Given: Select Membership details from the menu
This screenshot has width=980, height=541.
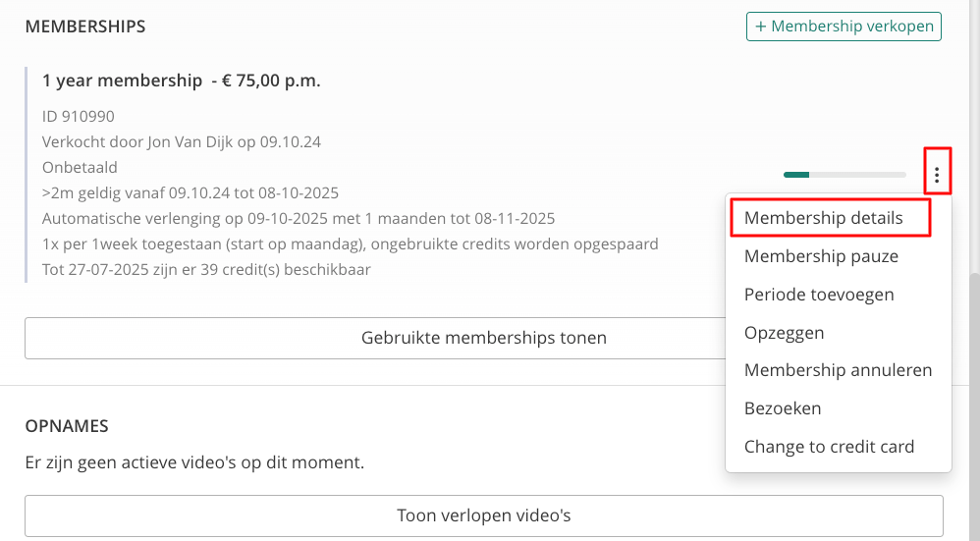Looking at the screenshot, I should click(x=823, y=218).
